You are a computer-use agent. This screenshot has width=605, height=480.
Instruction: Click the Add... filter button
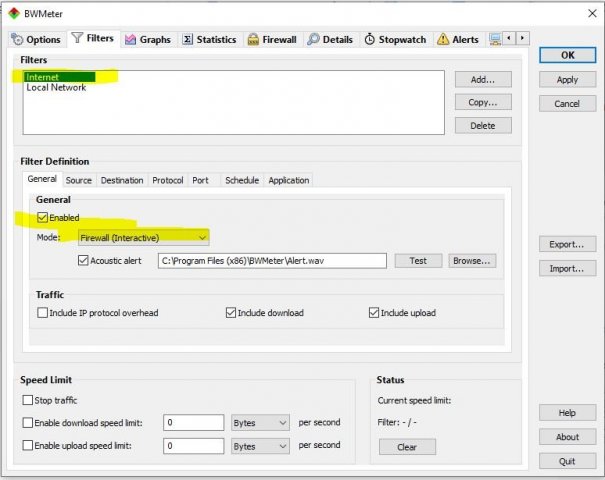click(483, 79)
